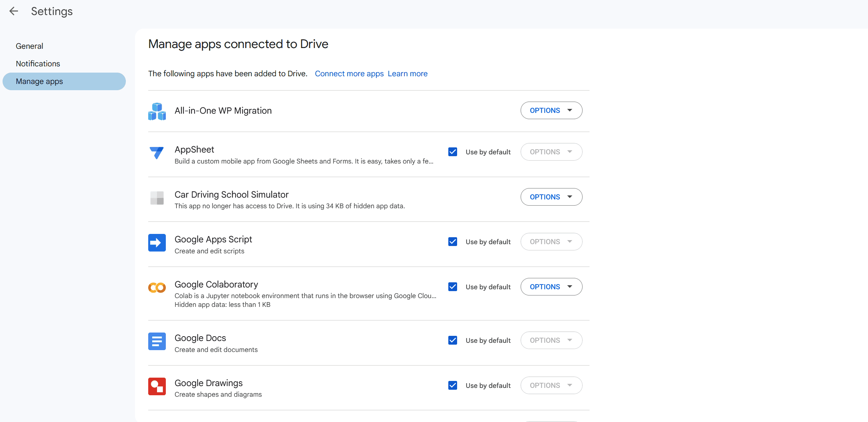Image resolution: width=868 pixels, height=422 pixels.
Task: Click the All-in-One WP Migration icon
Action: (x=157, y=111)
